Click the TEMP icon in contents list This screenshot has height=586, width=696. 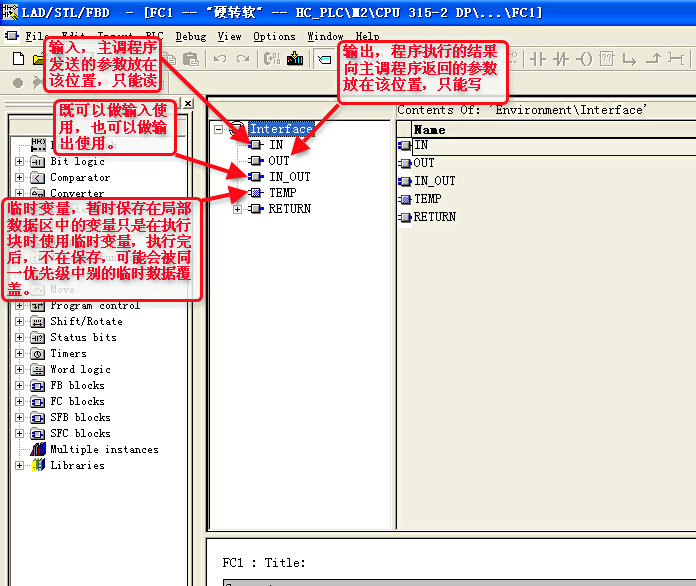pyautogui.click(x=405, y=199)
